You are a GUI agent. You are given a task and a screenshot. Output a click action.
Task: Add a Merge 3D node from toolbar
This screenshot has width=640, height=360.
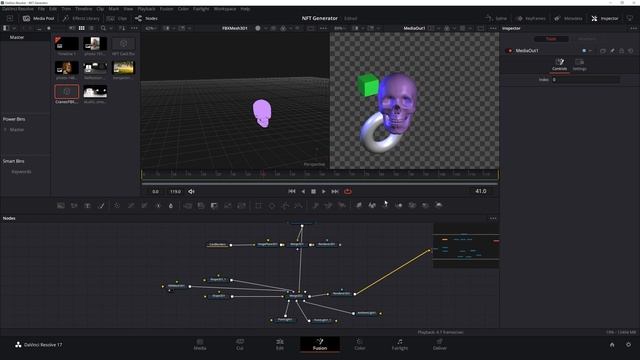[399, 205]
